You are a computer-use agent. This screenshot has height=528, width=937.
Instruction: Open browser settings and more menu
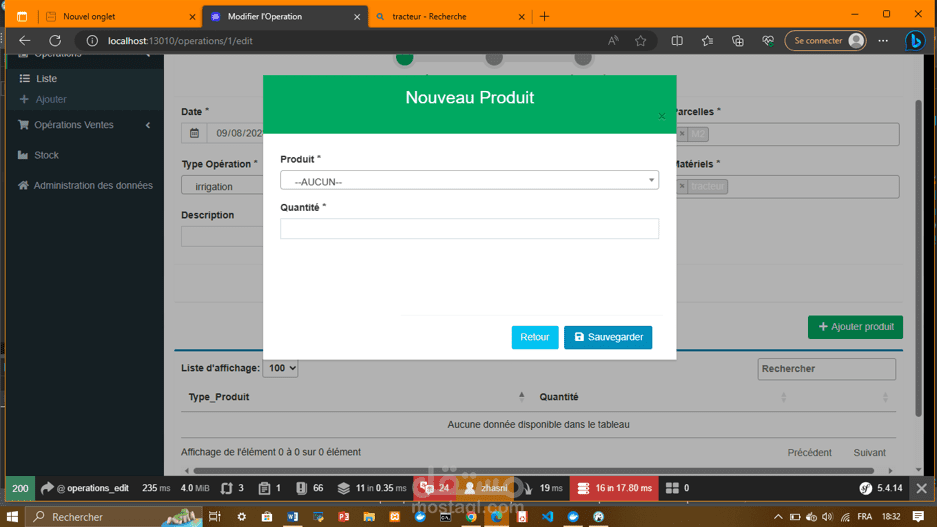click(x=883, y=41)
